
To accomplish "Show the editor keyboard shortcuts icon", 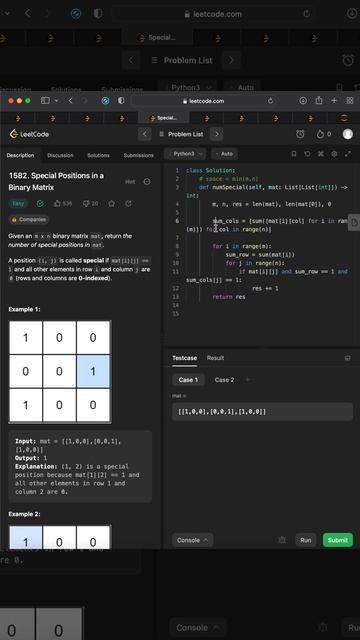I will [x=321, y=154].
